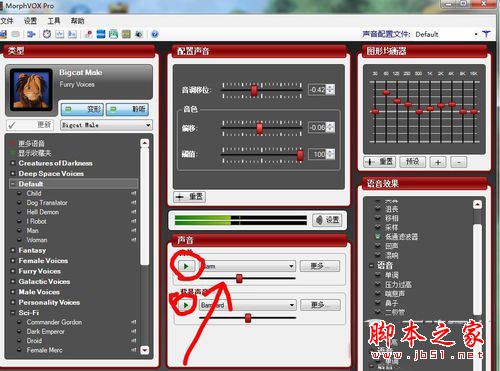Click 重置 under the configure voice sliders
This screenshot has height=371, width=500.
[189, 197]
